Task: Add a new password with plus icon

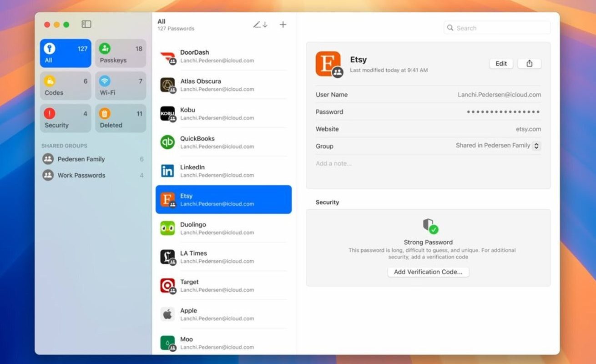Action: pyautogui.click(x=283, y=25)
